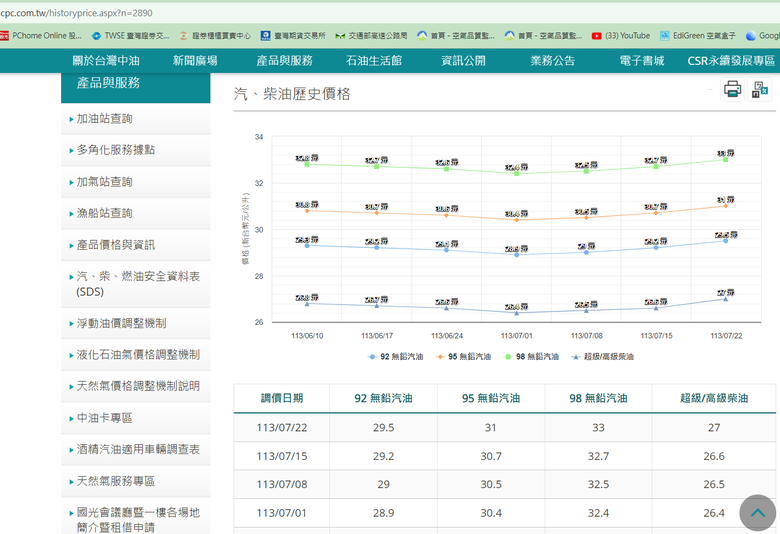The image size is (780, 534).
Task: Select the 113/07/01 date cell
Action: click(x=282, y=513)
